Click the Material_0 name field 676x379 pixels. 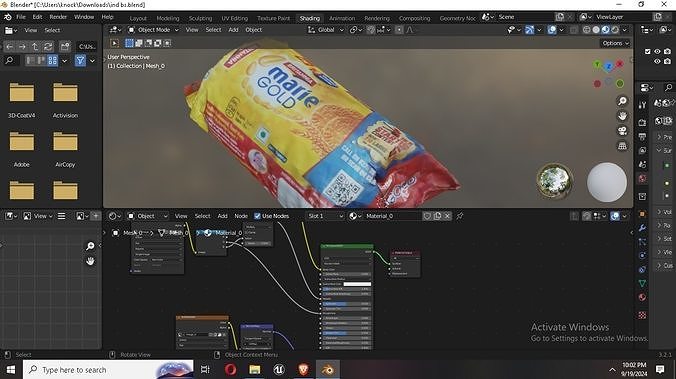pos(392,216)
